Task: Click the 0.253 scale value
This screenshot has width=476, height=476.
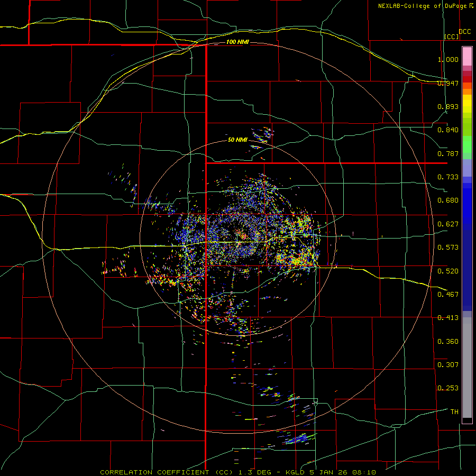Action: pyautogui.click(x=448, y=388)
